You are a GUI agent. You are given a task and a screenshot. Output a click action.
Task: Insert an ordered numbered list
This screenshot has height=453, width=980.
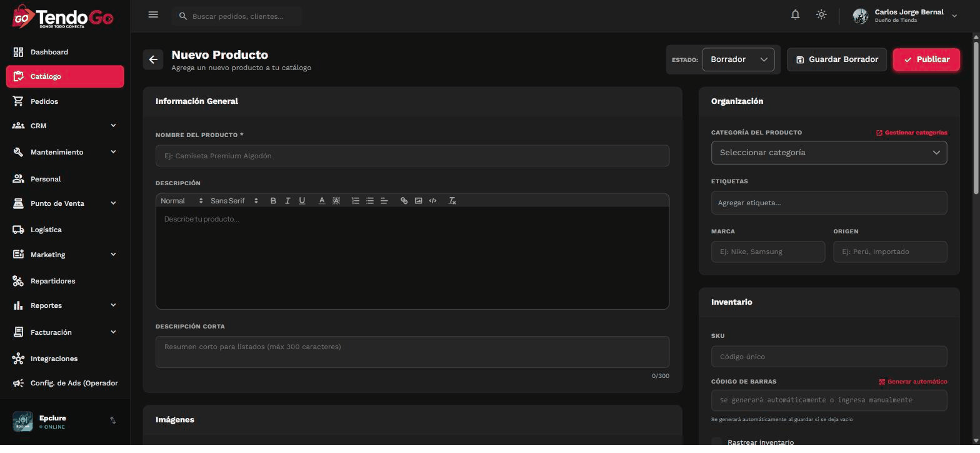click(356, 201)
